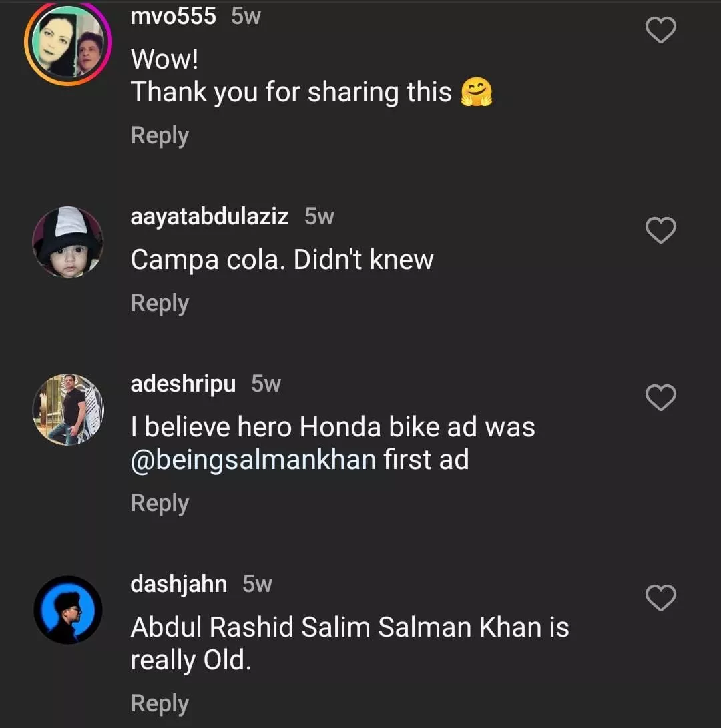Screen dimensions: 721x728
Task: Open adeshripu username profile link
Action: pos(183,384)
